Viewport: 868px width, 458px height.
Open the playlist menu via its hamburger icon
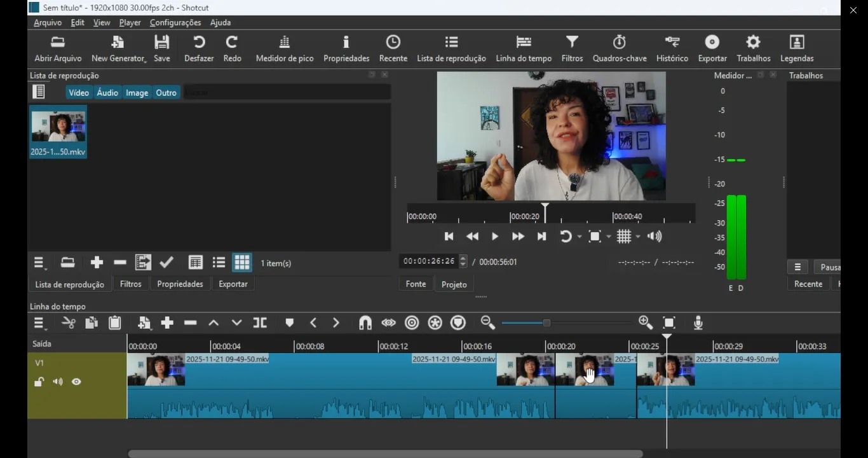point(39,262)
